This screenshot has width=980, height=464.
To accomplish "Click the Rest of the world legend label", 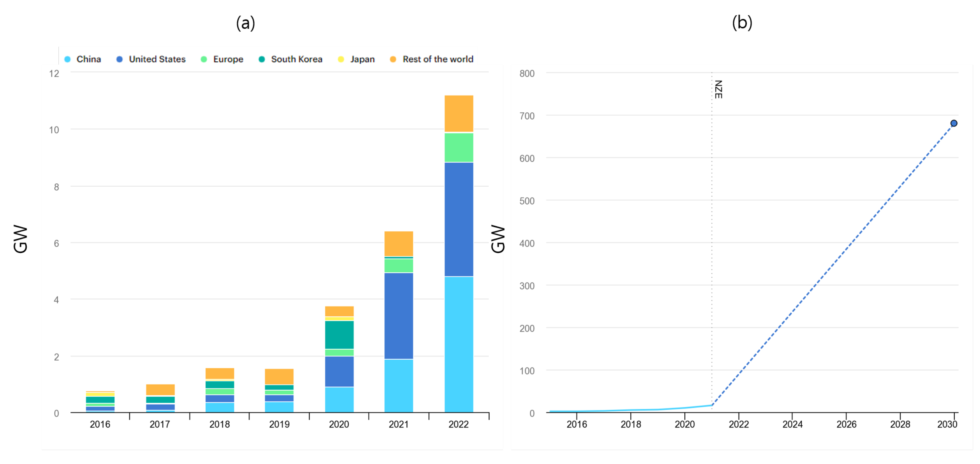I will click(x=438, y=59).
